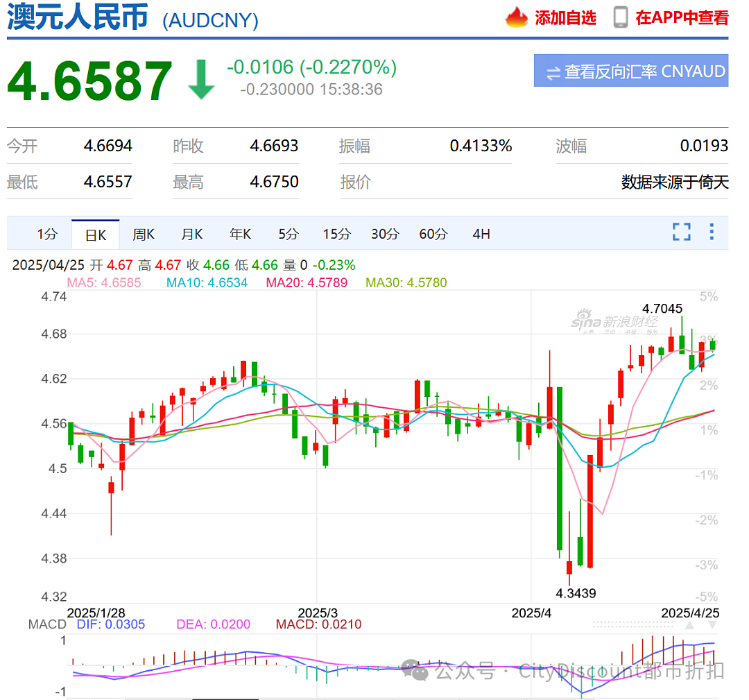Click the phone icon beside 在APP中查看

621,17
